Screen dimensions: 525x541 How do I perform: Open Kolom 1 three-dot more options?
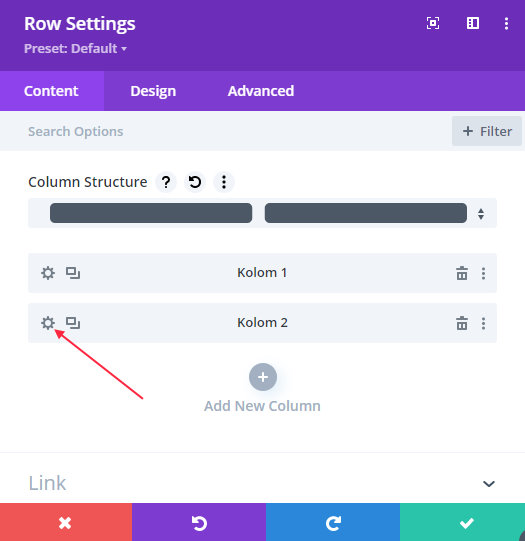(483, 273)
